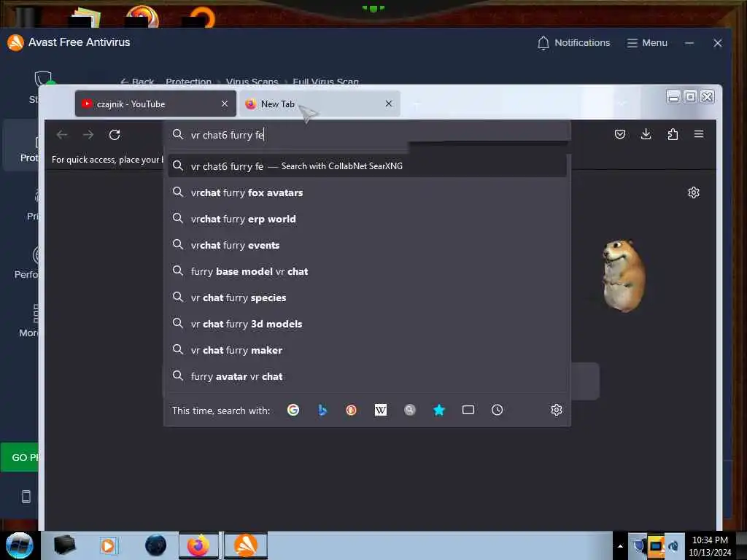Image resolution: width=747 pixels, height=560 pixels.
Task: Open Avast from the taskbar
Action: coord(246,545)
